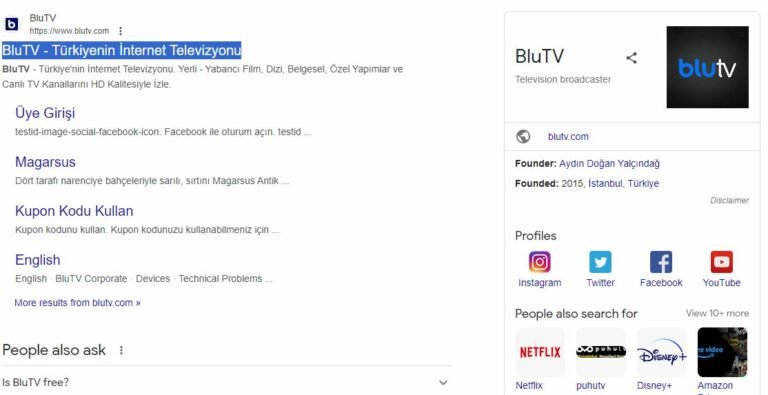Open the three-dot menu next to blutv.com URL
Screen dimensions: 768x395
(x=120, y=31)
